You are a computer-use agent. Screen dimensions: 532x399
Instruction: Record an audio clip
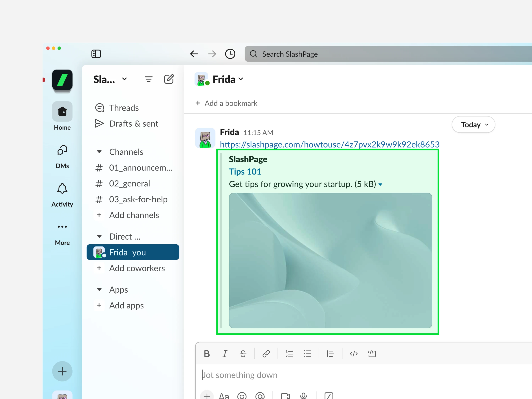304,396
